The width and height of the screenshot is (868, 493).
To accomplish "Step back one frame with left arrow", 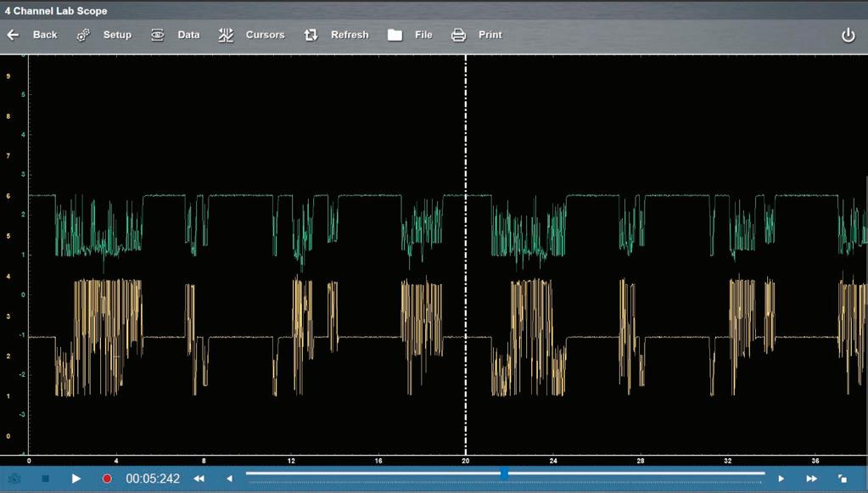I will coord(229,479).
